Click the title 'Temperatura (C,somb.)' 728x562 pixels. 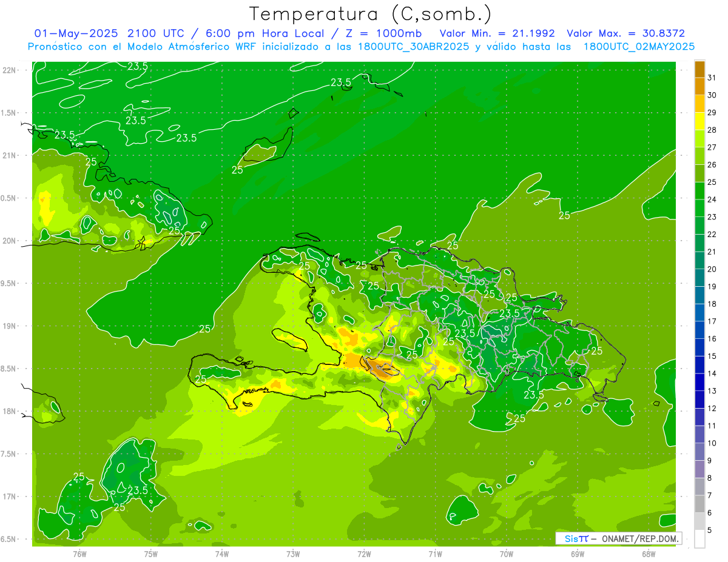371,14
